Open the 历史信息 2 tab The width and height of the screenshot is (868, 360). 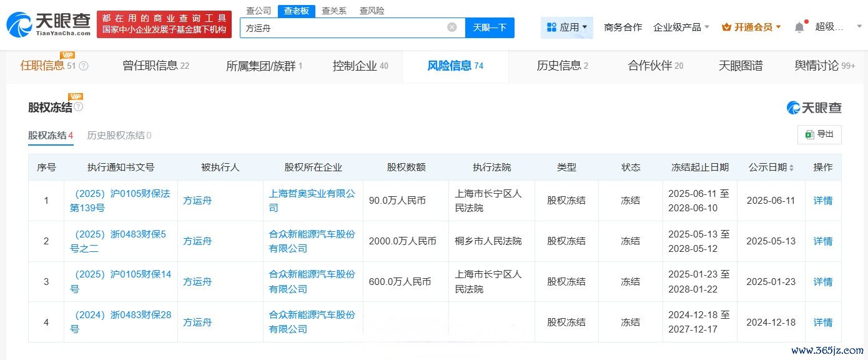563,66
